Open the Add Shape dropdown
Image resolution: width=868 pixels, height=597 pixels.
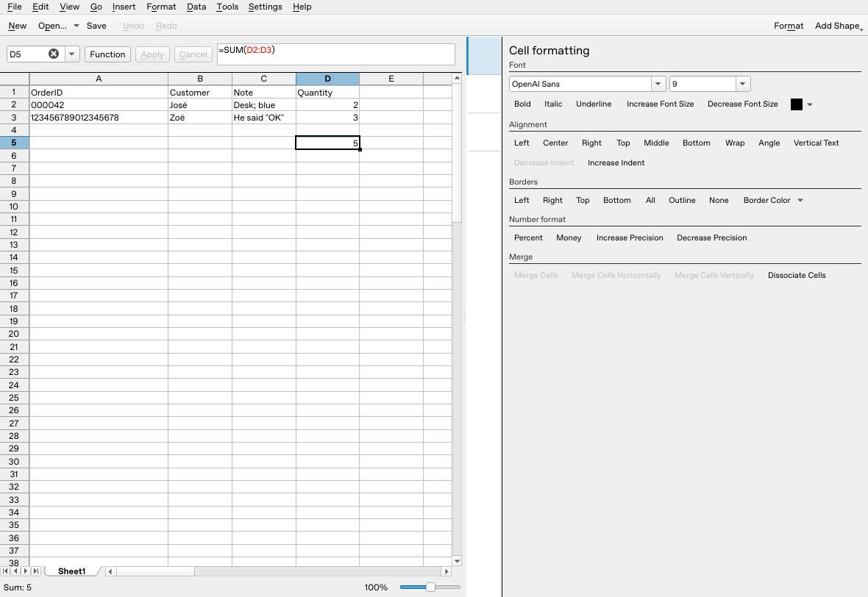tap(838, 26)
